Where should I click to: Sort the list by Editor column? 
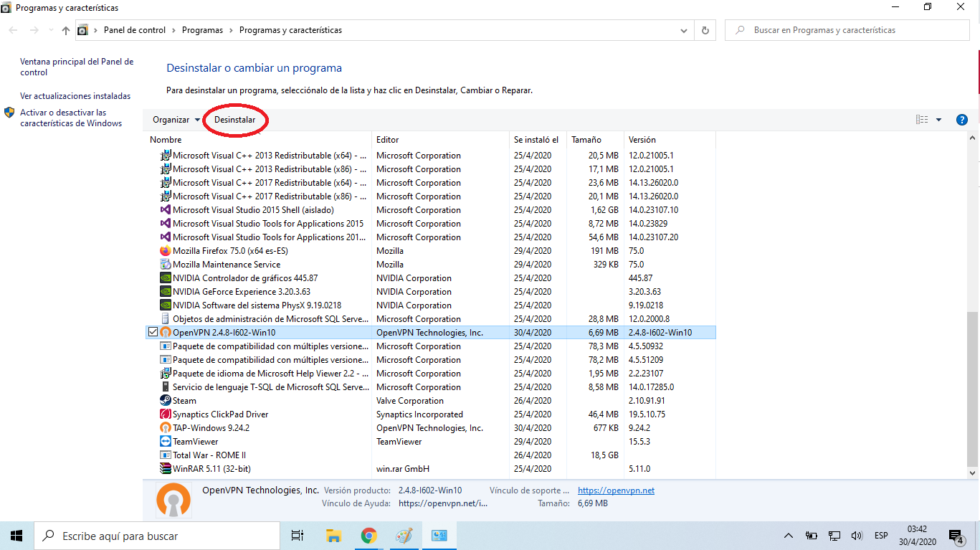(x=442, y=140)
